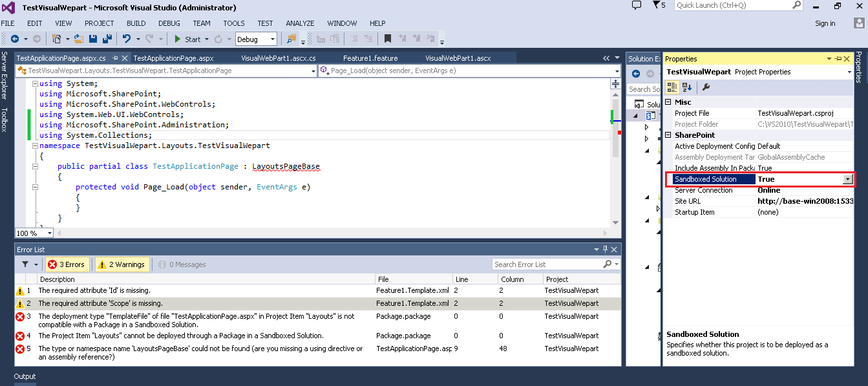Click the Save All icon

[107, 39]
